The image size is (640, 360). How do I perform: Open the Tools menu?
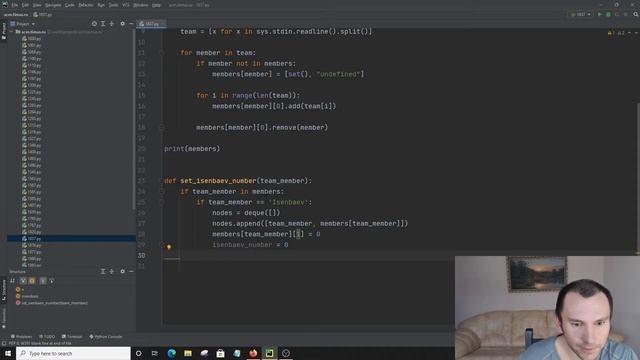pyautogui.click(x=113, y=5)
